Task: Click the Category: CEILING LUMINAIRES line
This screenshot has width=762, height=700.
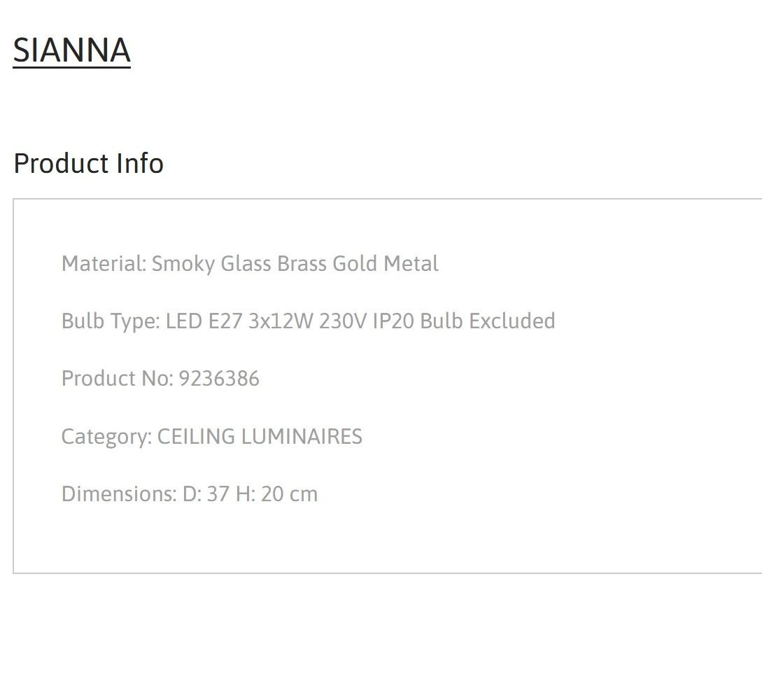Action: click(212, 437)
